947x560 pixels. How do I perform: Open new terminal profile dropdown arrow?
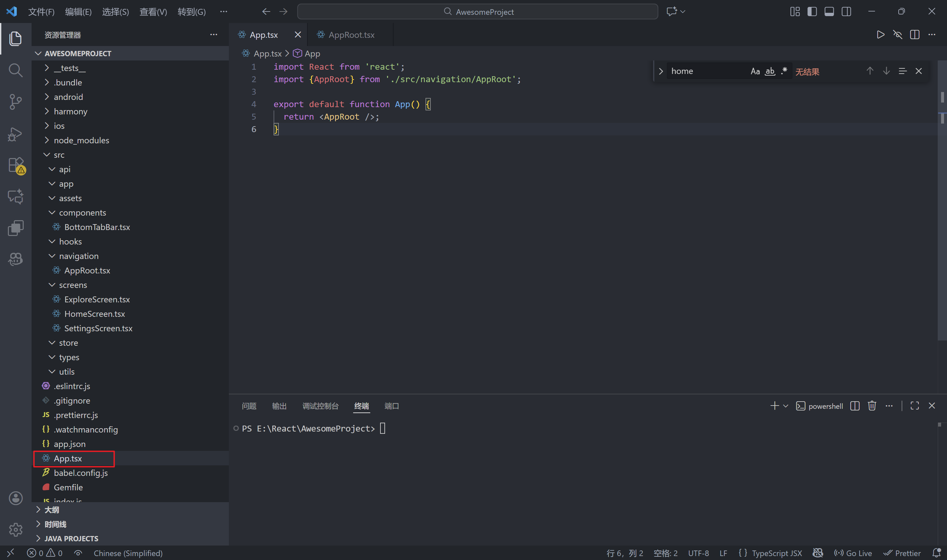pos(786,406)
